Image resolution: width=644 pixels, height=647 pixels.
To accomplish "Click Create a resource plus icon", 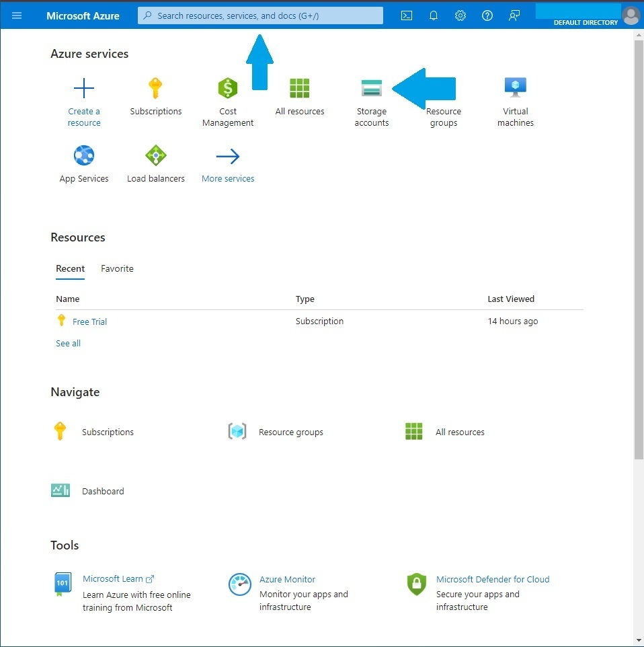I will coord(84,88).
